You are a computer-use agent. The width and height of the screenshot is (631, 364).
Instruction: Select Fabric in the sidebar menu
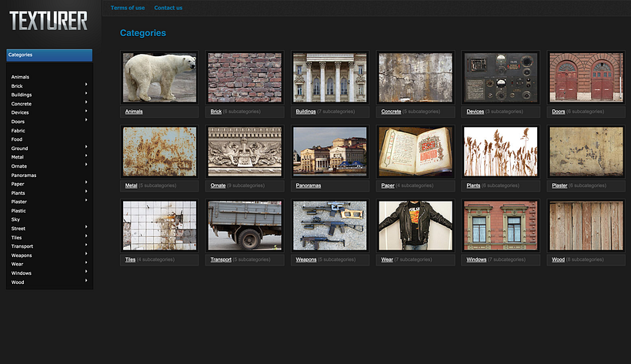pos(18,130)
